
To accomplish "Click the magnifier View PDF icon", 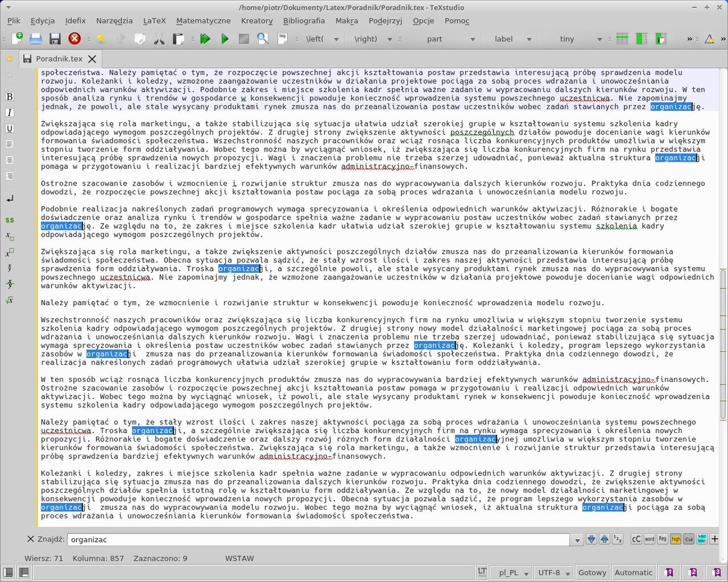I will pos(263,39).
